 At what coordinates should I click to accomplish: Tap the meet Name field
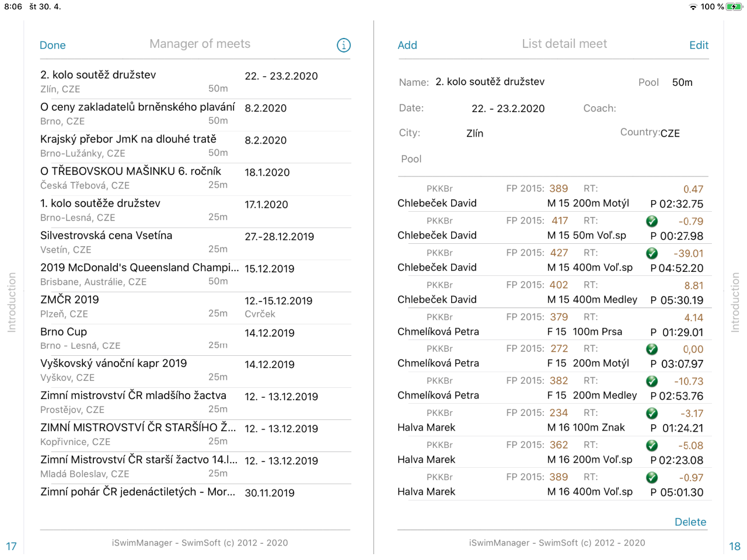point(490,82)
